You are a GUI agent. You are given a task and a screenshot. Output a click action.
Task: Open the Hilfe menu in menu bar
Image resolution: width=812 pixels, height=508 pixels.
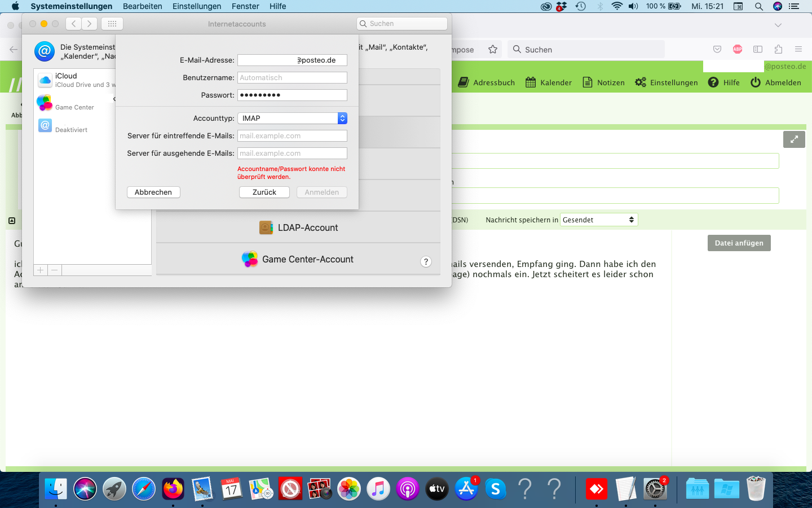tap(278, 6)
